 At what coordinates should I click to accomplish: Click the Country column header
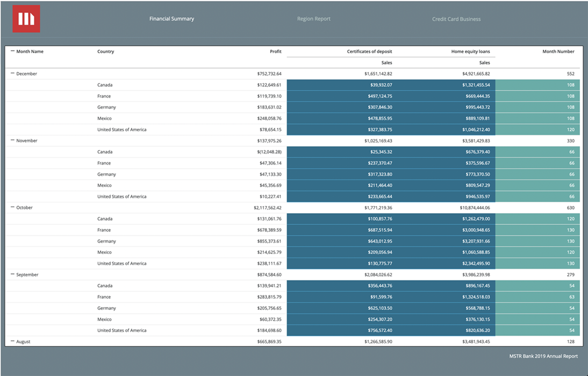pyautogui.click(x=105, y=51)
